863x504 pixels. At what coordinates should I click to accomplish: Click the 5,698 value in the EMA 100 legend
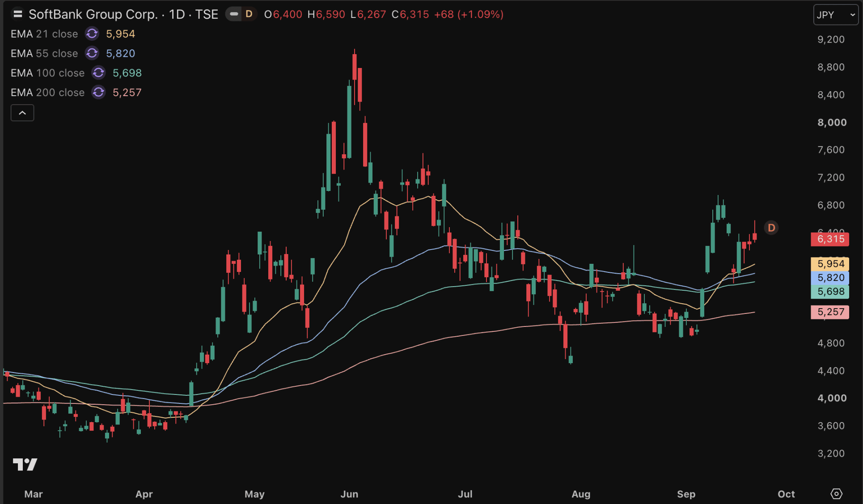click(x=127, y=73)
